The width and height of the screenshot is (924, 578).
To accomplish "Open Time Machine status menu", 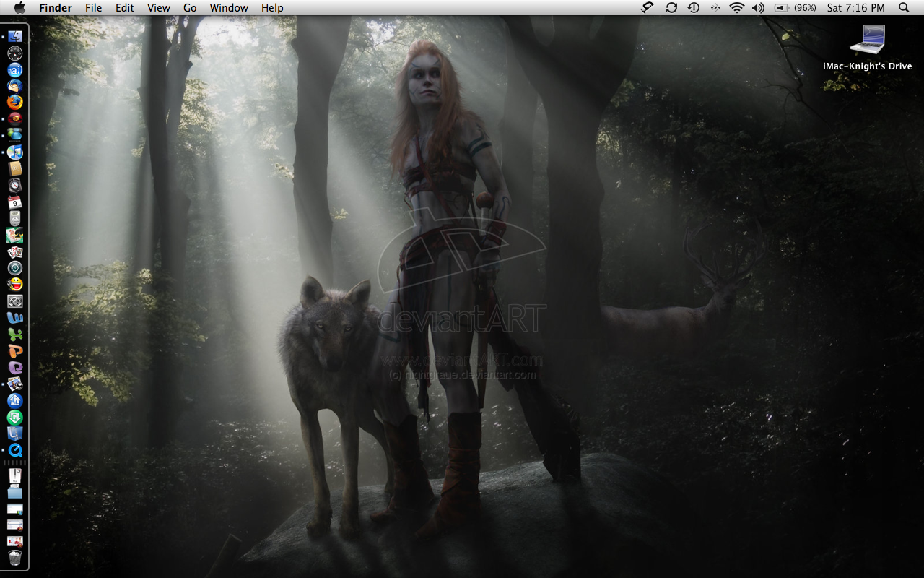I will click(693, 7).
